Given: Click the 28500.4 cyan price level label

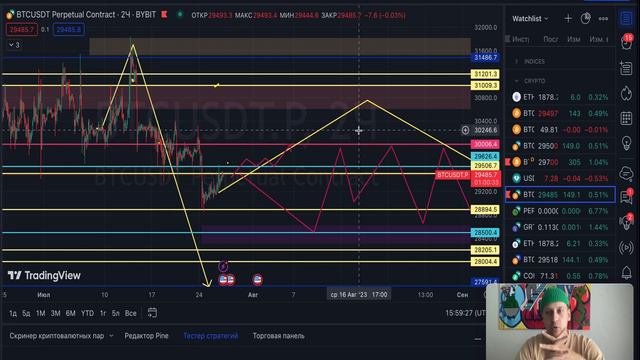Looking at the screenshot, I should click(485, 232).
